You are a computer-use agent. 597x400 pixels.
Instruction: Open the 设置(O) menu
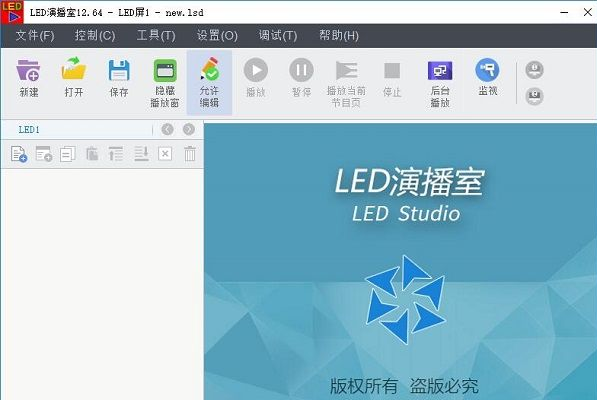pos(217,35)
